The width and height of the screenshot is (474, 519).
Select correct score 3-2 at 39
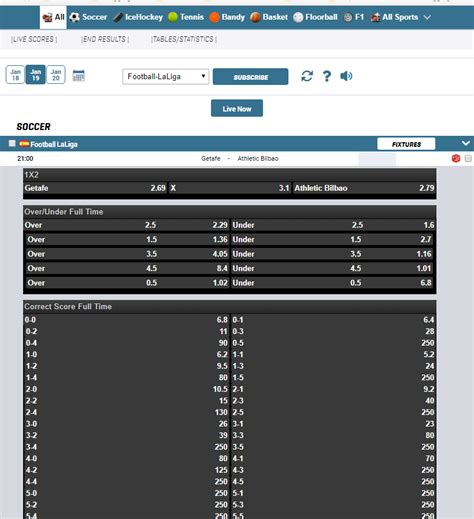pyautogui.click(x=126, y=435)
